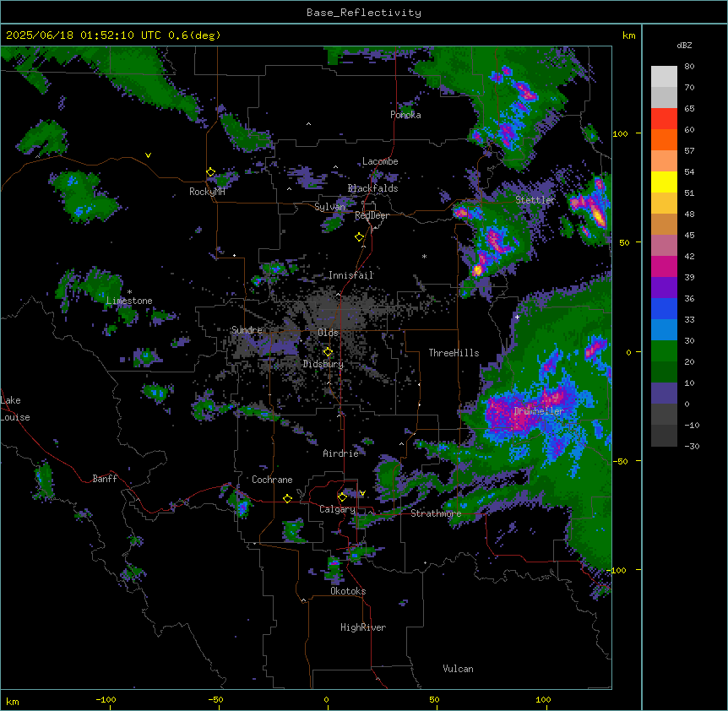Click the Blackfalds label
This screenshot has height=711, width=728.
[372, 188]
